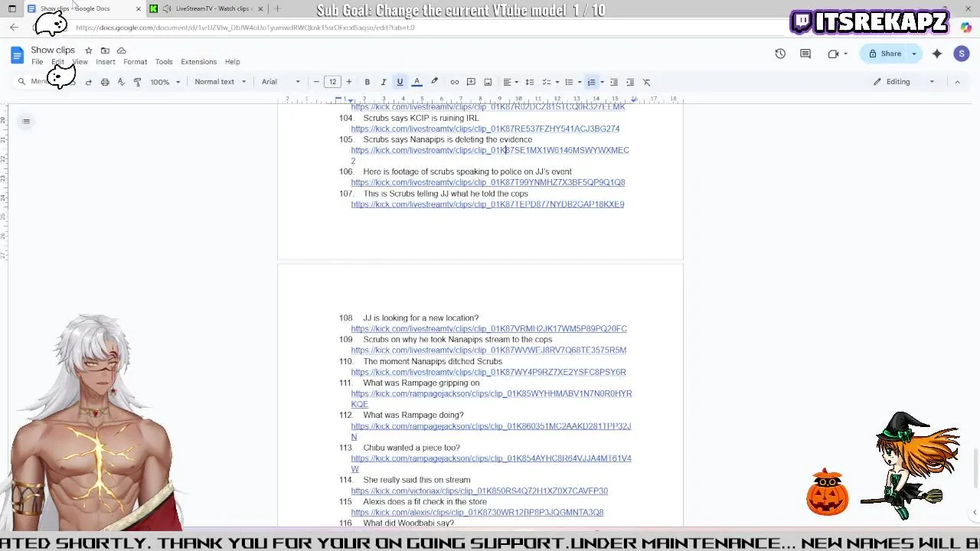This screenshot has width=980, height=551.
Task: Redo the last action
Action: click(x=89, y=82)
